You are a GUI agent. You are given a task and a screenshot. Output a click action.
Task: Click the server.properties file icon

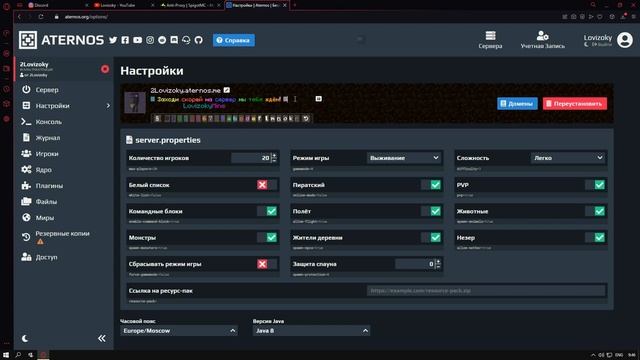pos(129,140)
